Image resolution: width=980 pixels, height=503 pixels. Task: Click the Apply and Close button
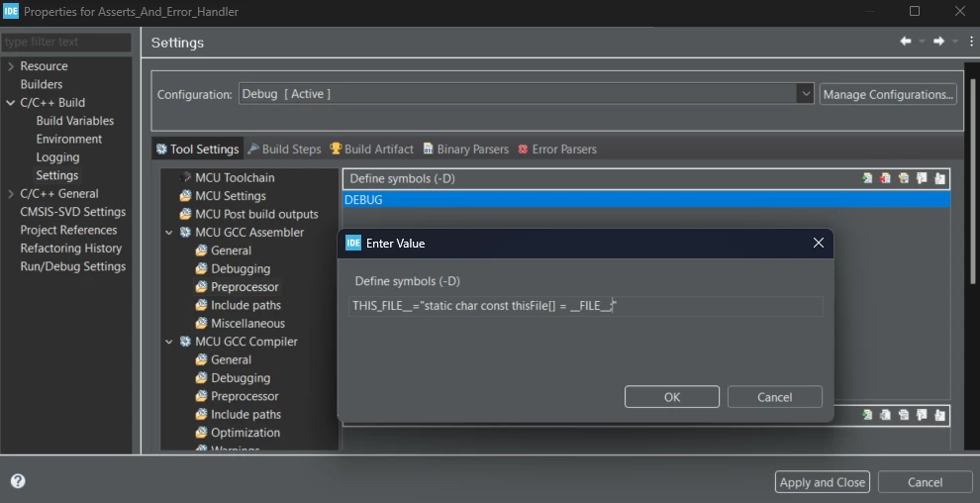pyautogui.click(x=823, y=482)
